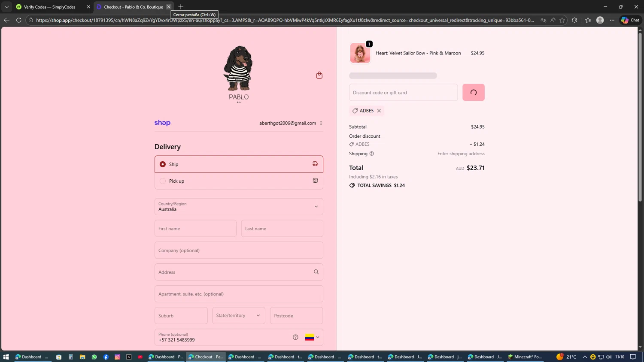Image resolution: width=644 pixels, height=362 pixels.
Task: Open the Country/Region dropdown
Action: [x=239, y=207]
